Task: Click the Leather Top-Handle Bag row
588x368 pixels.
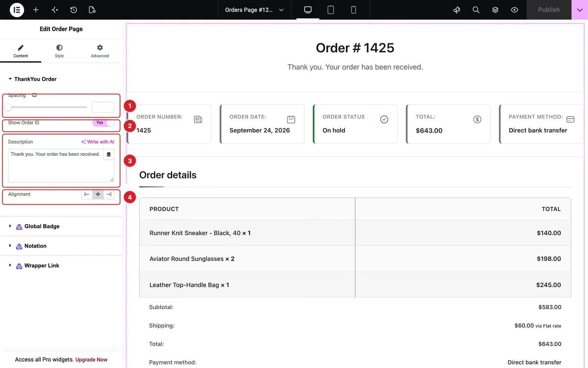Action: (355, 285)
